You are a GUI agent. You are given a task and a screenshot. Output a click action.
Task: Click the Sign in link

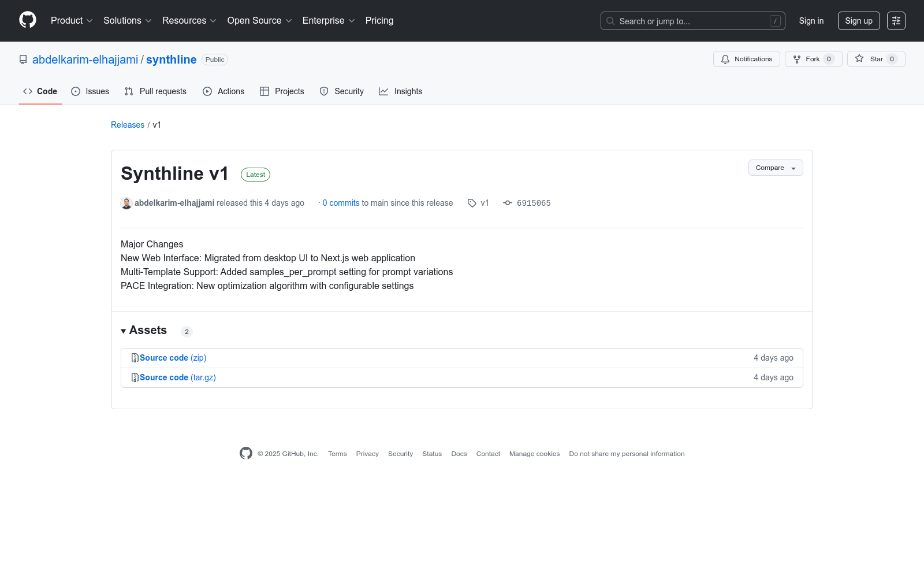tap(811, 21)
